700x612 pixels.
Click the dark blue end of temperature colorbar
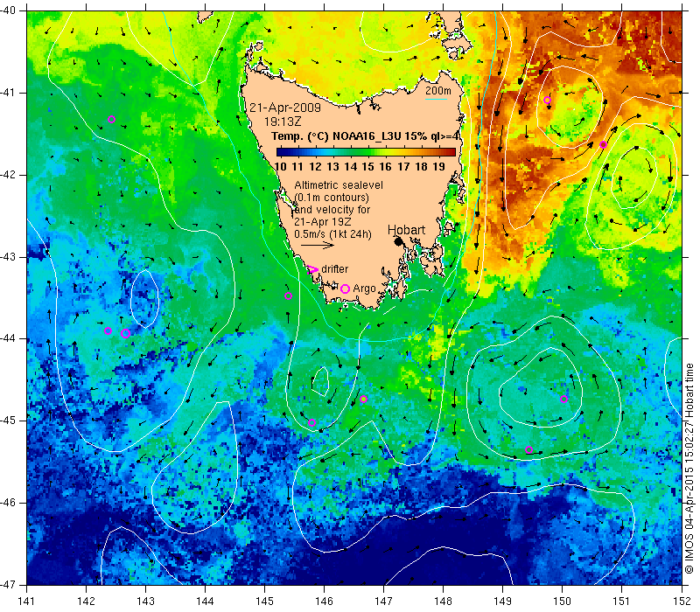coord(281,151)
